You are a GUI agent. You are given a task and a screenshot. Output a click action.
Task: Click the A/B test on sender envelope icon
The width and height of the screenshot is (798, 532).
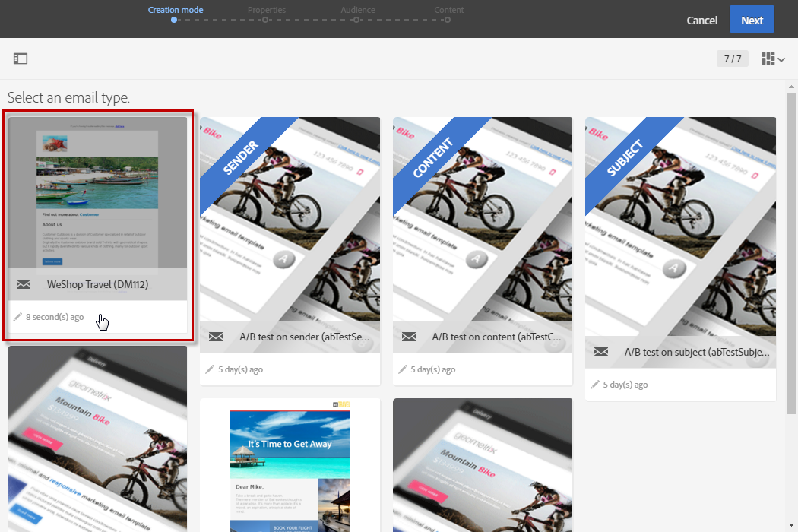(216, 337)
